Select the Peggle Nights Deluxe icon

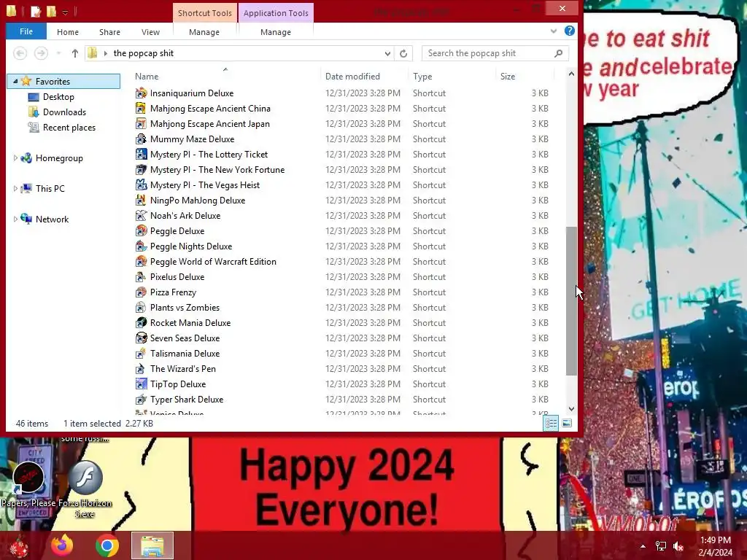141,246
